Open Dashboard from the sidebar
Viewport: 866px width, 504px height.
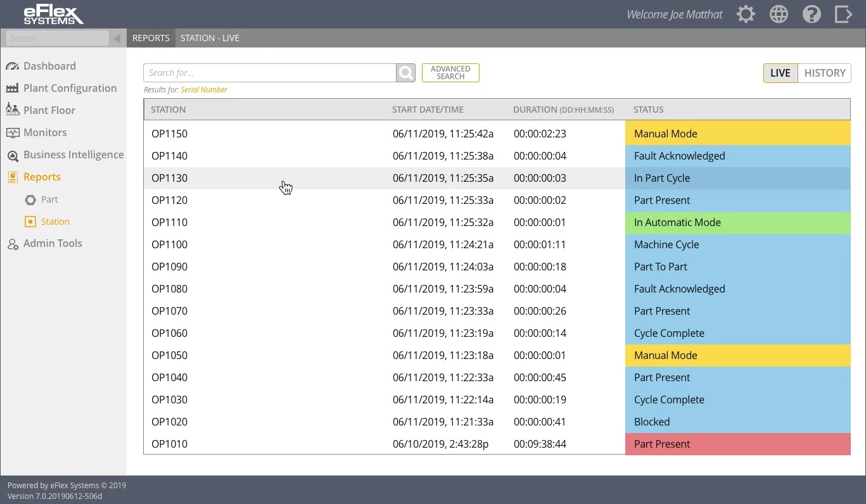[x=49, y=66]
